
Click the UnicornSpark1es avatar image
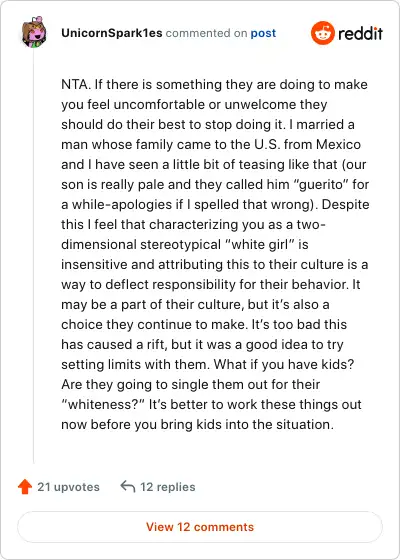click(34, 32)
